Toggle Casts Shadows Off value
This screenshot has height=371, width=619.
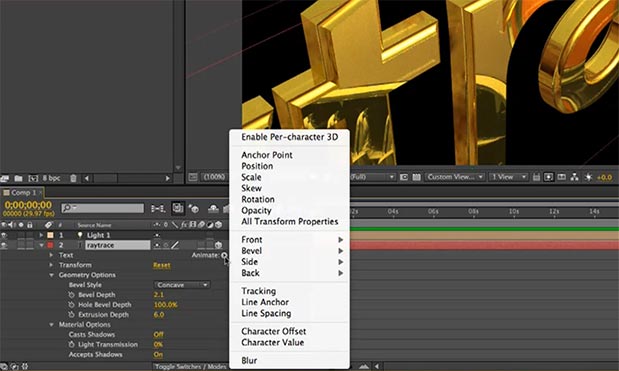click(158, 335)
